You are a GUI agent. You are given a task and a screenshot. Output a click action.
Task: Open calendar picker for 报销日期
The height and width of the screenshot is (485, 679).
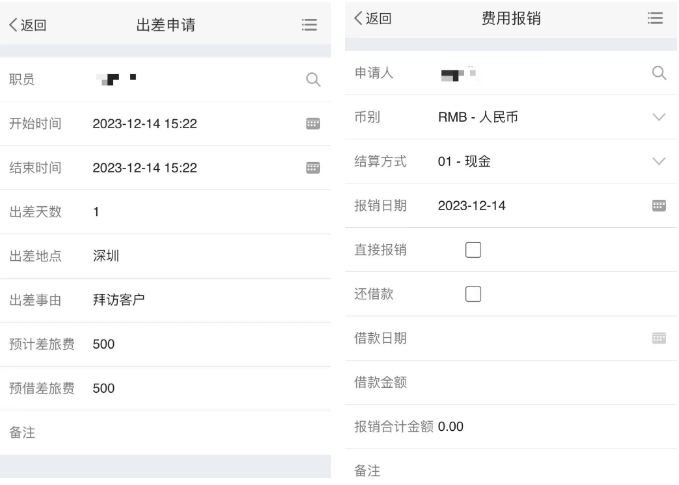(659, 206)
